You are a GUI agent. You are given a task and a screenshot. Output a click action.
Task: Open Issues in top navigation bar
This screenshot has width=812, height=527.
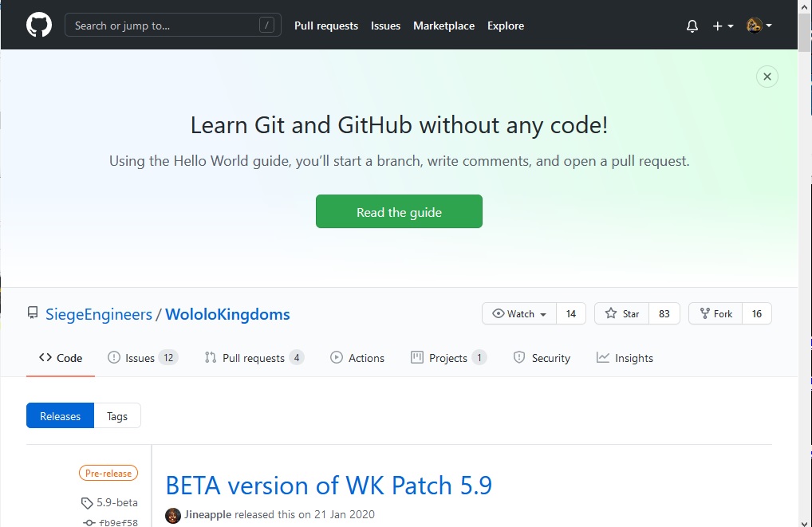[385, 26]
